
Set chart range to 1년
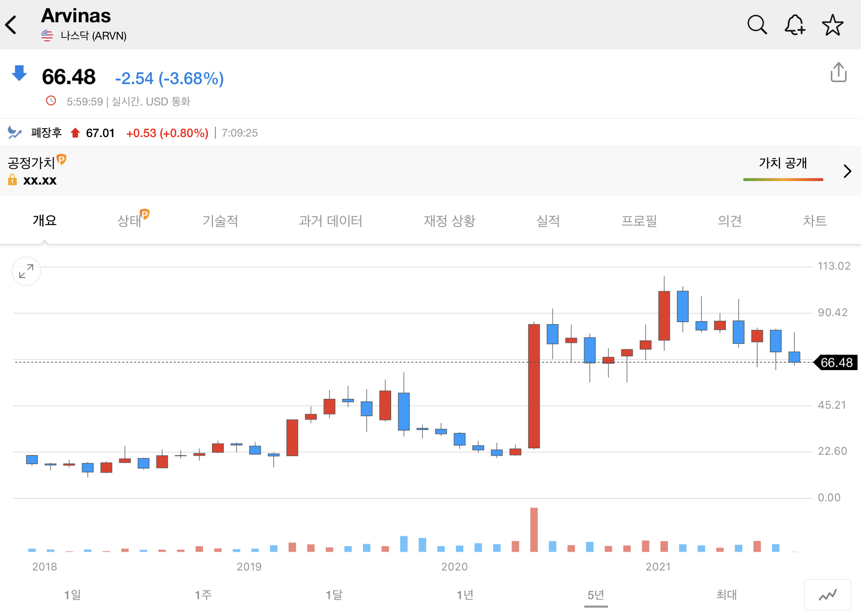465,595
